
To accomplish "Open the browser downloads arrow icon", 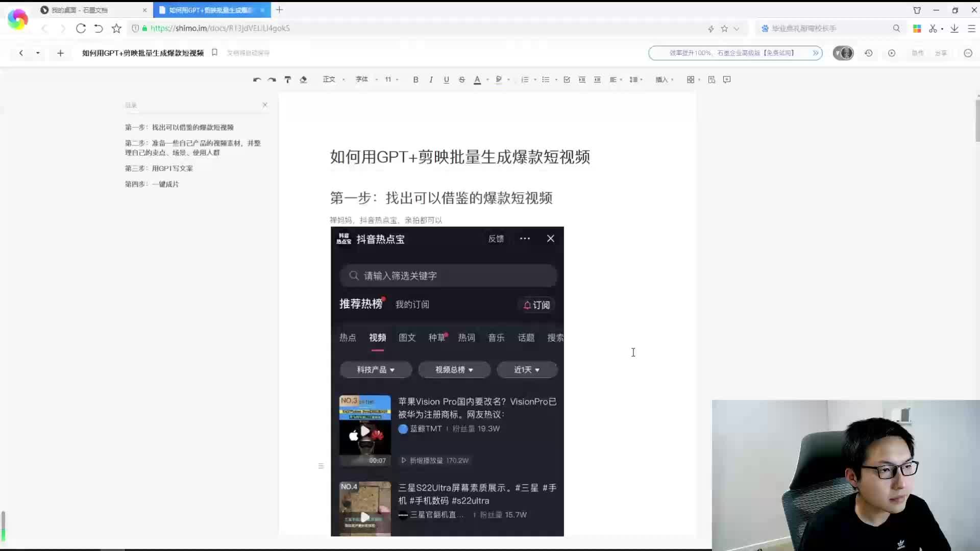I will coord(954,28).
